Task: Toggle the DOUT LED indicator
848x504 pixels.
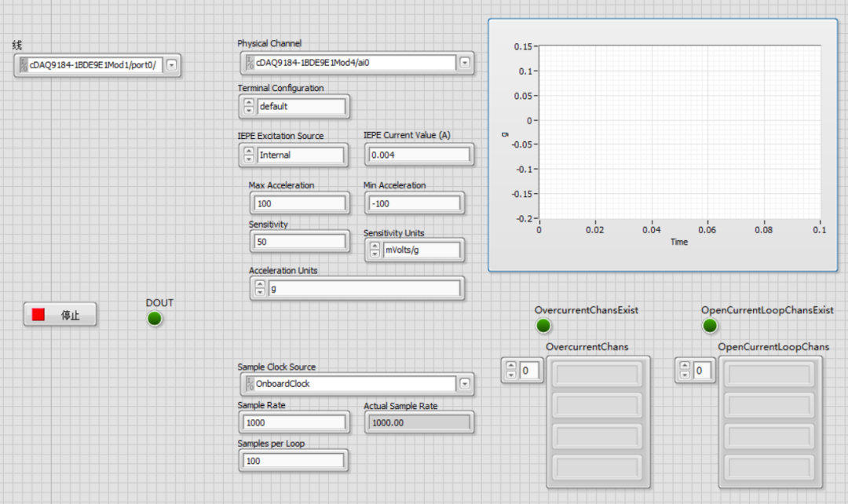Action: (x=155, y=319)
